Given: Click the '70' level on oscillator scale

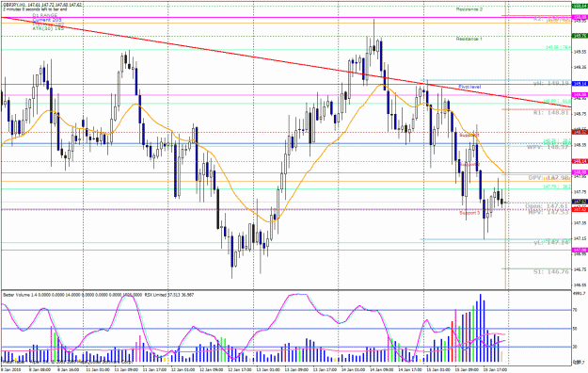Looking at the screenshot, I should [x=575, y=310].
